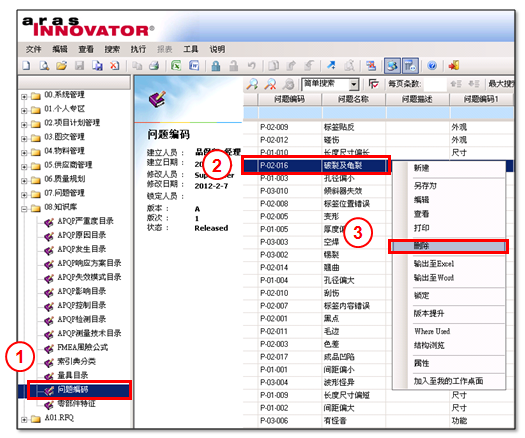Click the 问题名称 column header
This screenshot has height=438, width=525.
tap(353, 99)
